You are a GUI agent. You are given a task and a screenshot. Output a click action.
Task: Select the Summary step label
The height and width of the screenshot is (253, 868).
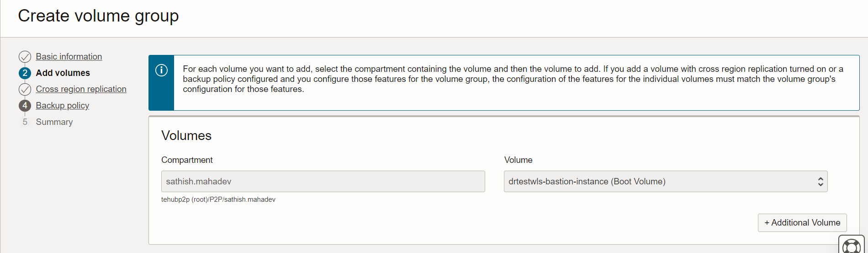tap(54, 122)
